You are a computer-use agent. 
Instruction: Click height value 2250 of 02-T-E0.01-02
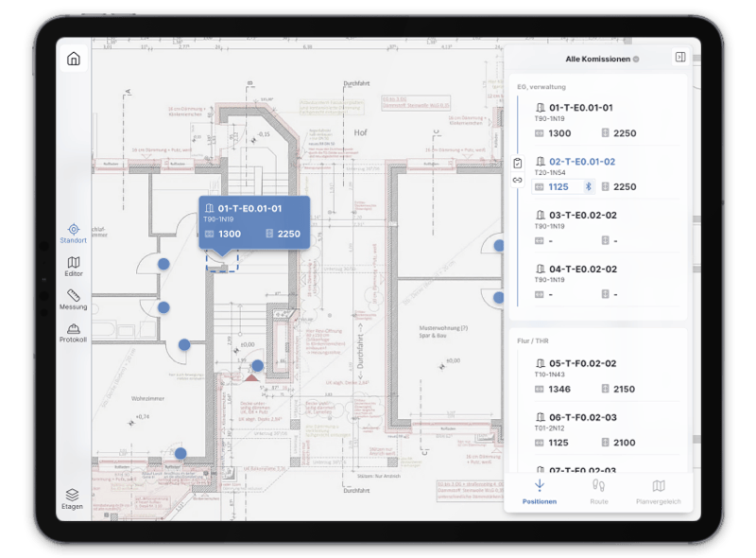[x=625, y=187]
